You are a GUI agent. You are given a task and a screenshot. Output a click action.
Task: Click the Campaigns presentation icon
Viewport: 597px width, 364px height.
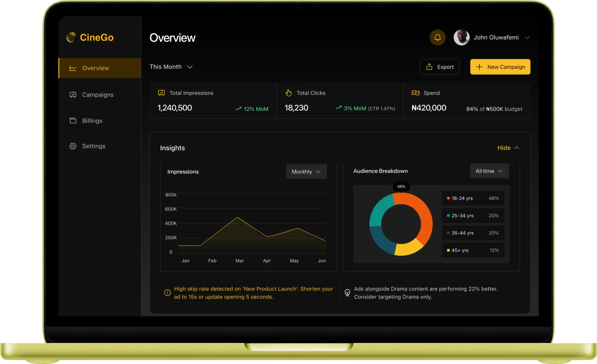point(73,95)
